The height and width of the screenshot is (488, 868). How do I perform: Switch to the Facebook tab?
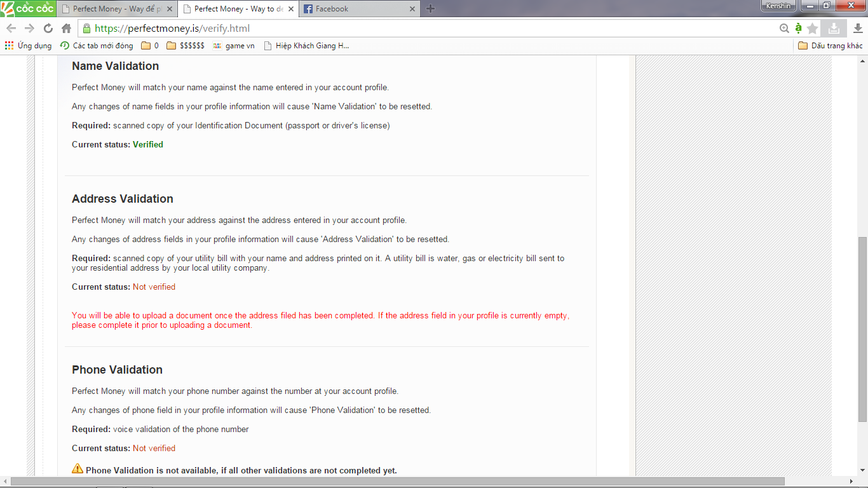[x=360, y=9]
